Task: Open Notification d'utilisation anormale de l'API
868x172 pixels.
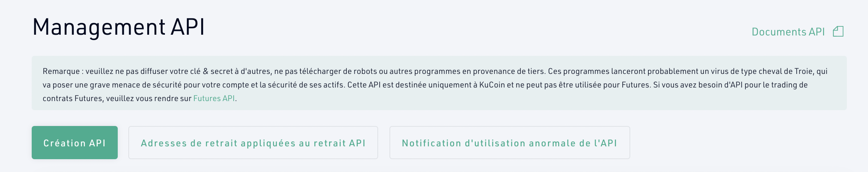Action: click(x=510, y=143)
